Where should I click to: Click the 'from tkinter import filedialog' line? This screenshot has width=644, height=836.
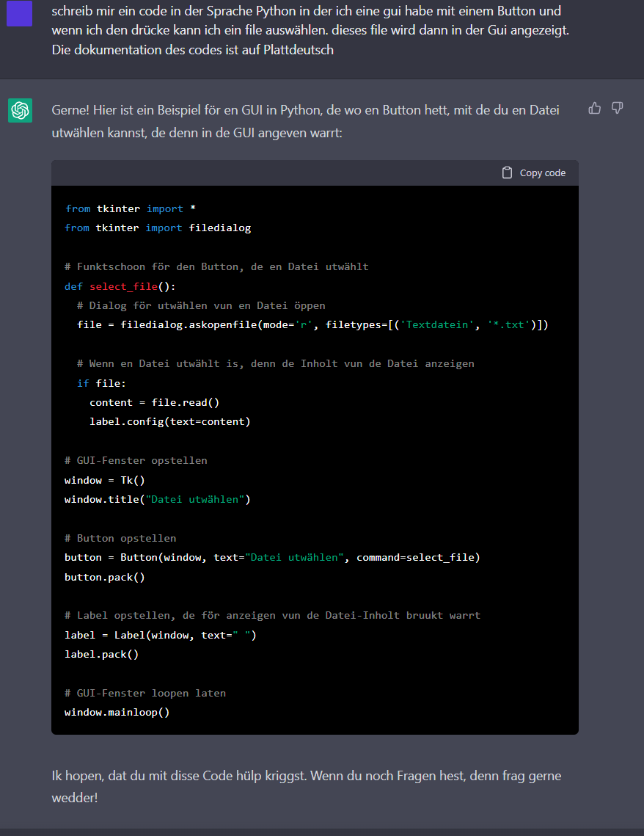pyautogui.click(x=158, y=228)
